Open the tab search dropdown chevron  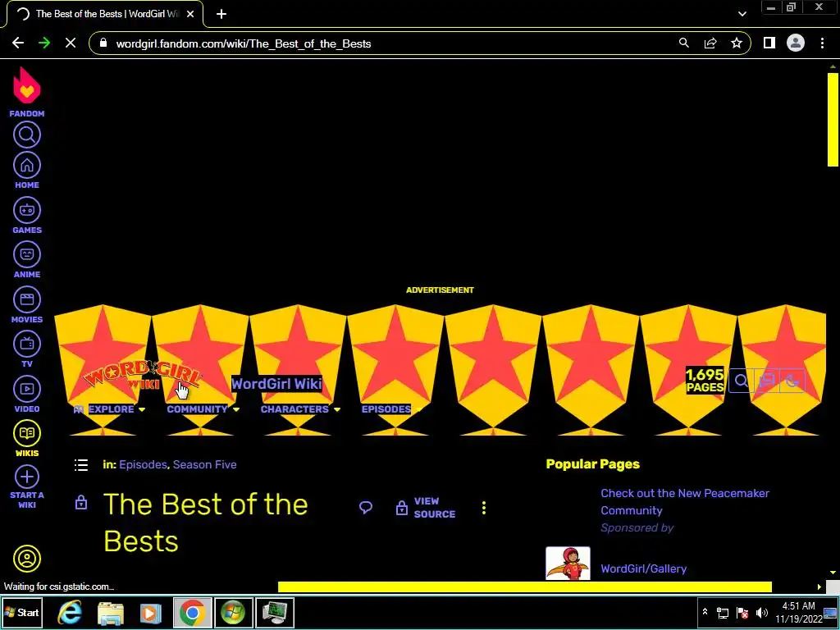[742, 14]
